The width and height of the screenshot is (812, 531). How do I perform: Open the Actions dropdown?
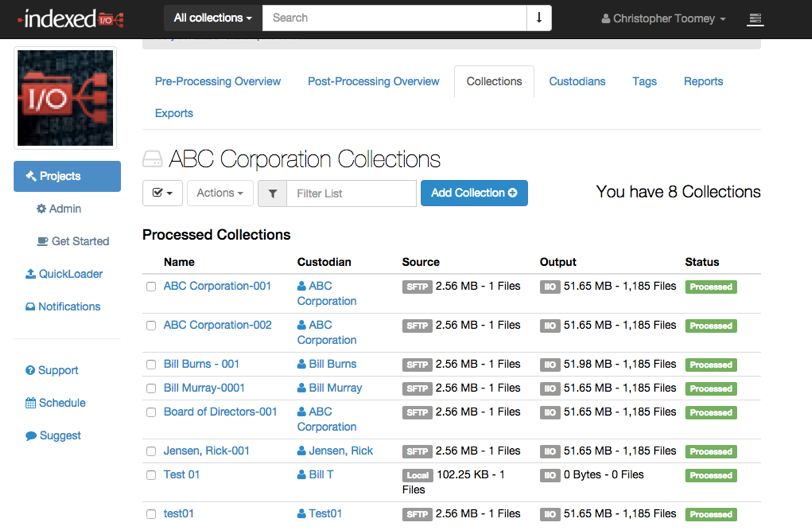220,193
